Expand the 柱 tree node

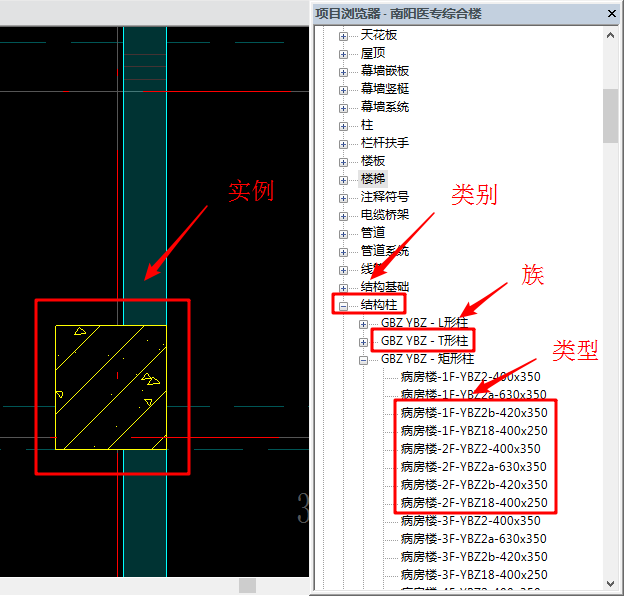click(x=343, y=127)
